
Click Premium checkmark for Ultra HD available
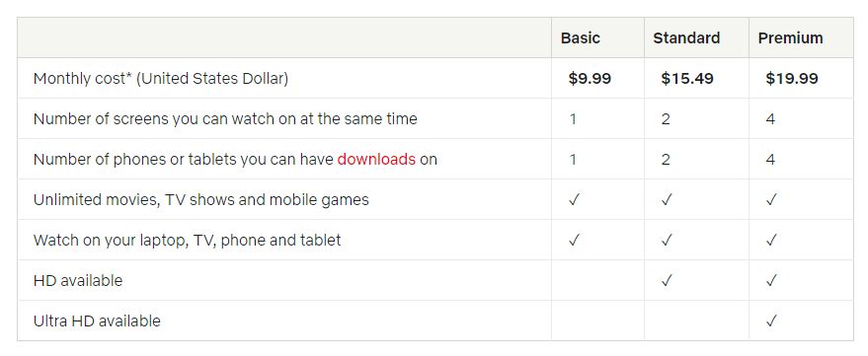(x=771, y=320)
